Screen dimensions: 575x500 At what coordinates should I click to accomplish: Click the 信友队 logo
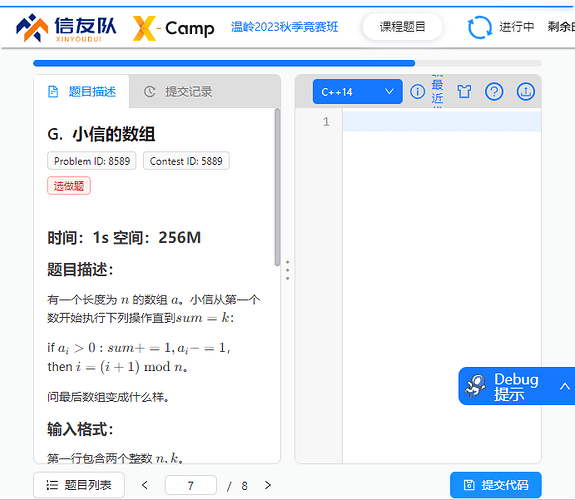[66, 28]
